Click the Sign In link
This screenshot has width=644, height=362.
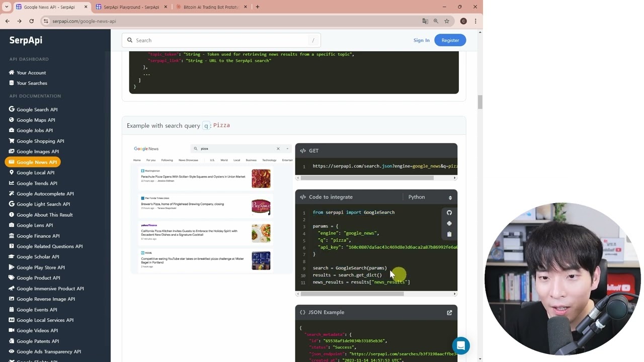pos(422,40)
